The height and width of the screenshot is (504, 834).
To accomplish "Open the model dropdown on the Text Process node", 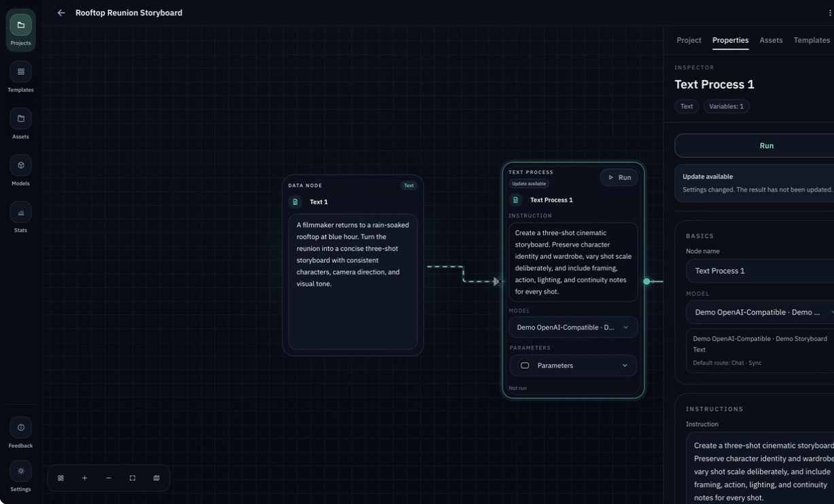I will 573,327.
